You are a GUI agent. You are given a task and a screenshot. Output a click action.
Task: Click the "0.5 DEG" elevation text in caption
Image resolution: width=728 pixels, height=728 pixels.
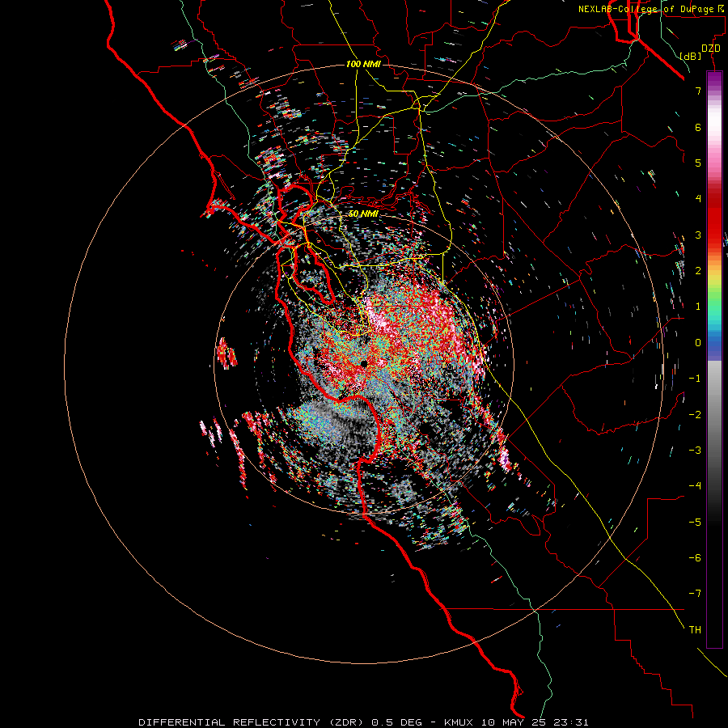396,722
